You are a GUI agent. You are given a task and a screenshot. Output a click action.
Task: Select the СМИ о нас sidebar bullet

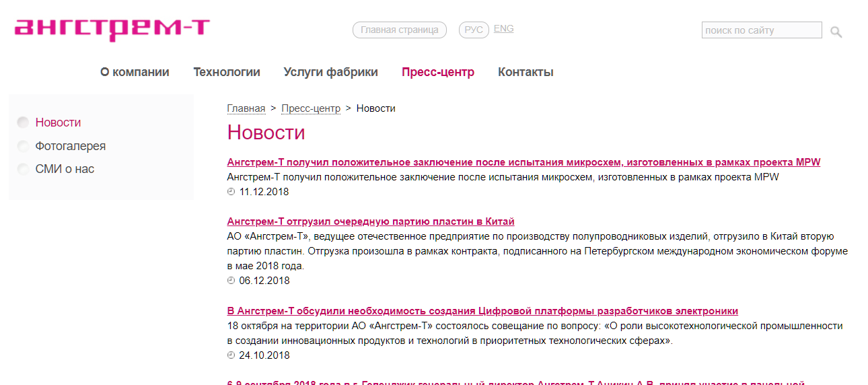23,169
